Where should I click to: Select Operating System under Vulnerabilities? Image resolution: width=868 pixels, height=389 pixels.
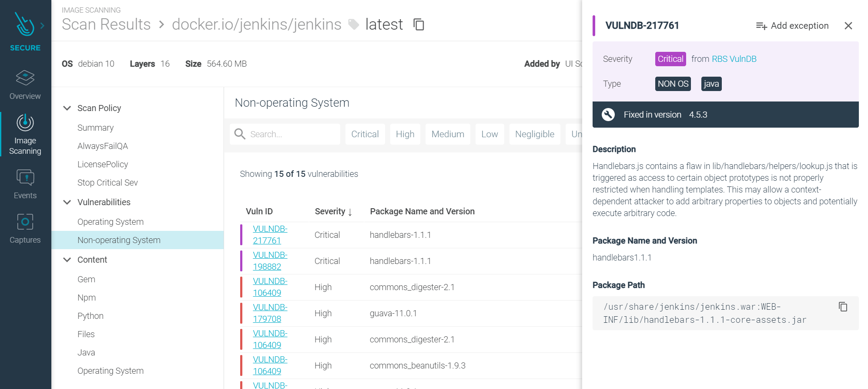[110, 222]
